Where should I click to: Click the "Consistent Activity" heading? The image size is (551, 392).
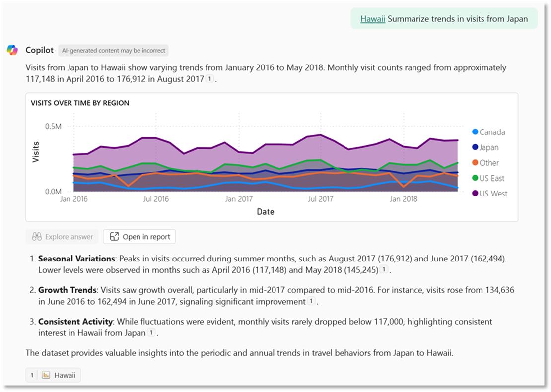click(x=75, y=322)
